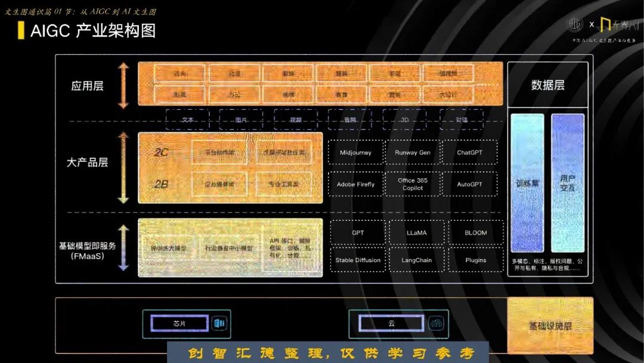Click the 2C label
Viewport: 644px width, 363px height.
coord(161,152)
